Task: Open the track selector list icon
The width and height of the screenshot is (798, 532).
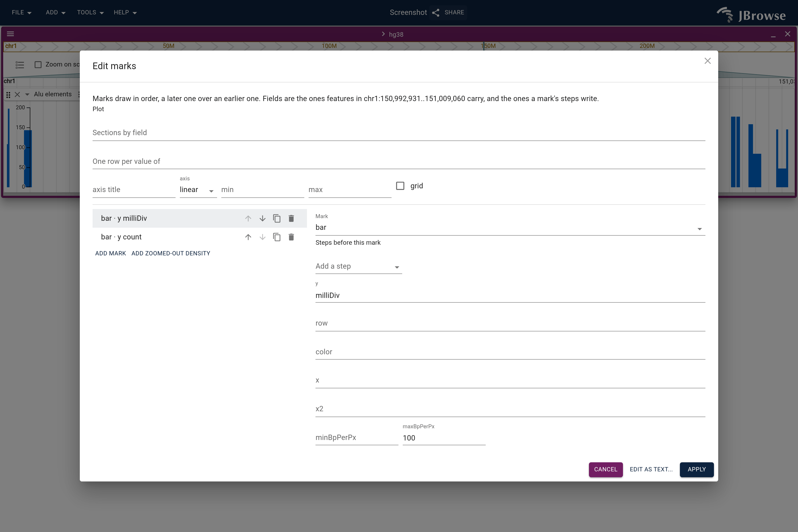Action: [20, 64]
